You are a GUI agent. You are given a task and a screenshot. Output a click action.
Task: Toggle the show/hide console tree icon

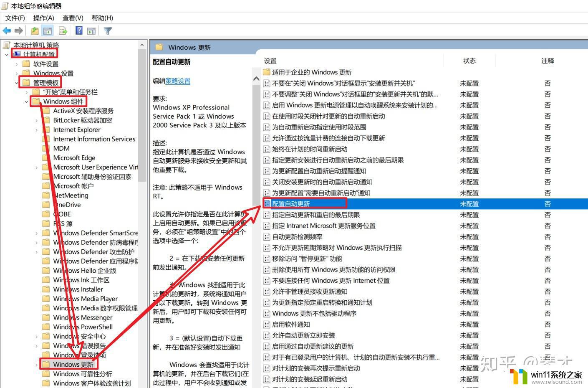48,30
